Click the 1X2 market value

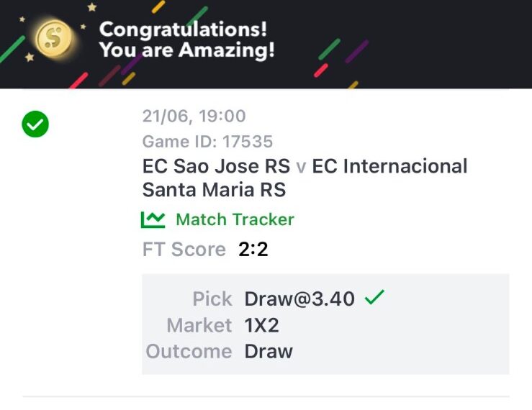261,326
